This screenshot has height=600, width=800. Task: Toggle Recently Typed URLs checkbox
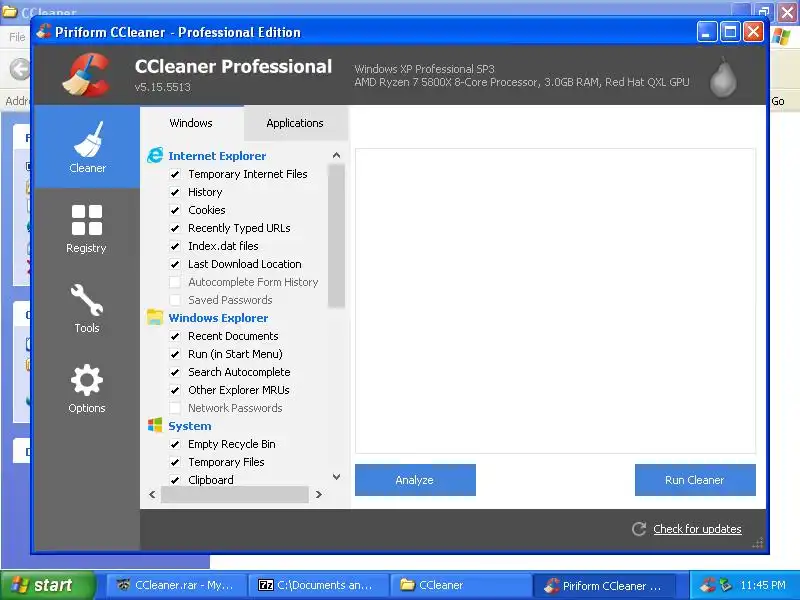[x=175, y=228]
